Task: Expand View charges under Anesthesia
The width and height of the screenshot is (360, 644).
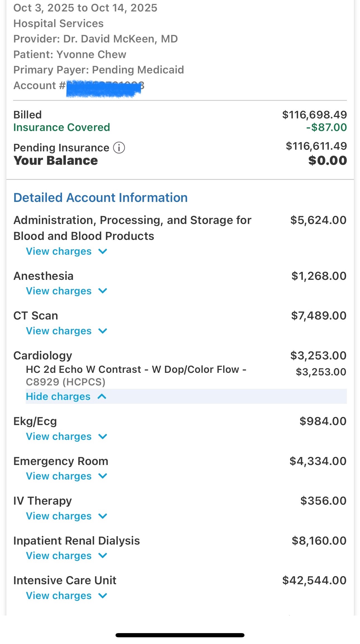Action: (59, 291)
